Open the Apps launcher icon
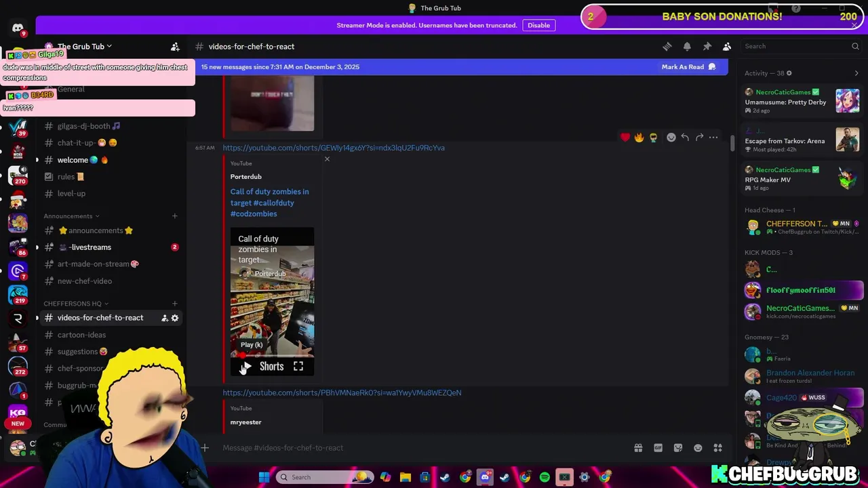The width and height of the screenshot is (868, 488). coord(717,448)
